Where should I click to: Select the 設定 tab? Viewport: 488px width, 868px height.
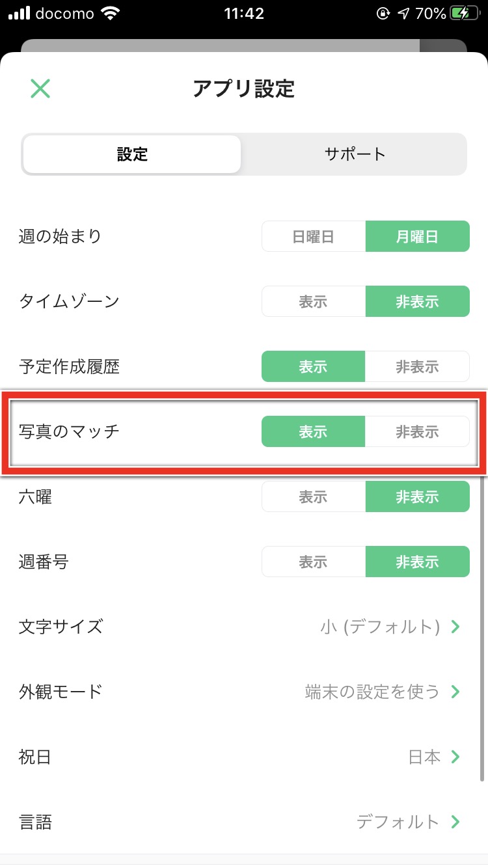coord(133,154)
